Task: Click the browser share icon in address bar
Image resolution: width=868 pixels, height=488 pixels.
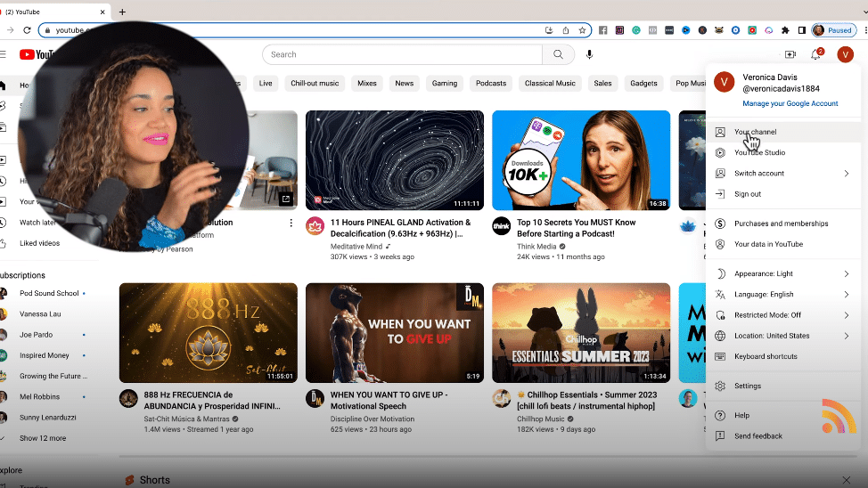Action: point(565,30)
